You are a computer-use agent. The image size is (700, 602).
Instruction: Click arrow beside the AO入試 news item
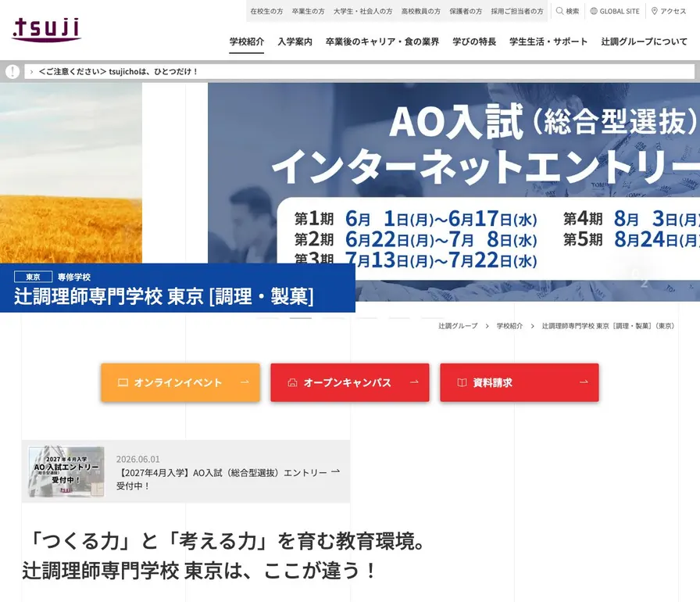click(336, 471)
